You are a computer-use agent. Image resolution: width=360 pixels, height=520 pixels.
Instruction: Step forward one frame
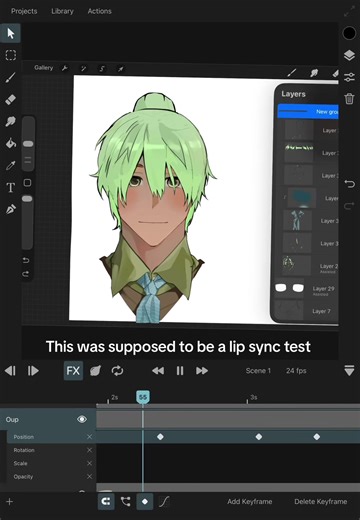[33, 371]
